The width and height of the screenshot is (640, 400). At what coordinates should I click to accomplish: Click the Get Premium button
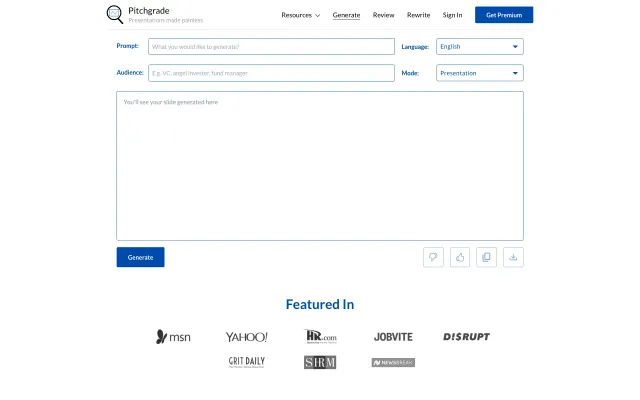(504, 15)
